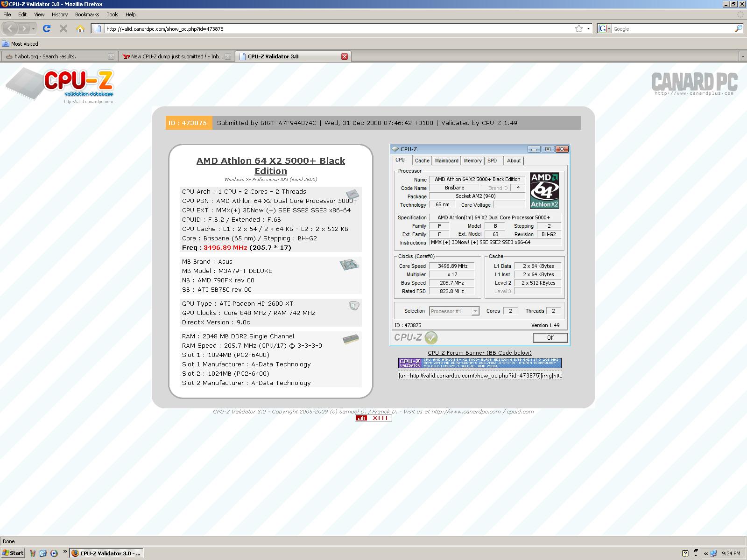Click the BB code URL text field
747x560 pixels.
tap(480, 375)
